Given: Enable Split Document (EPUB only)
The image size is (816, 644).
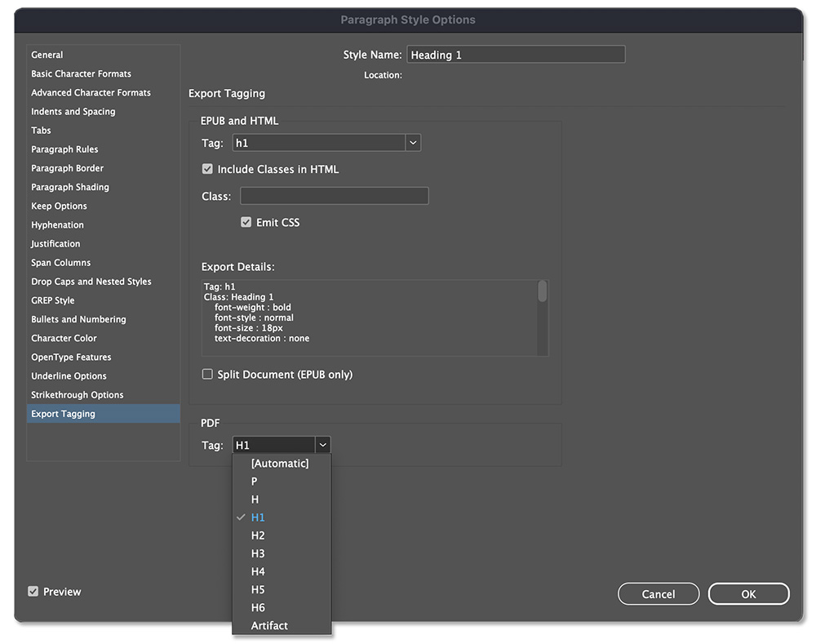Looking at the screenshot, I should click(207, 375).
